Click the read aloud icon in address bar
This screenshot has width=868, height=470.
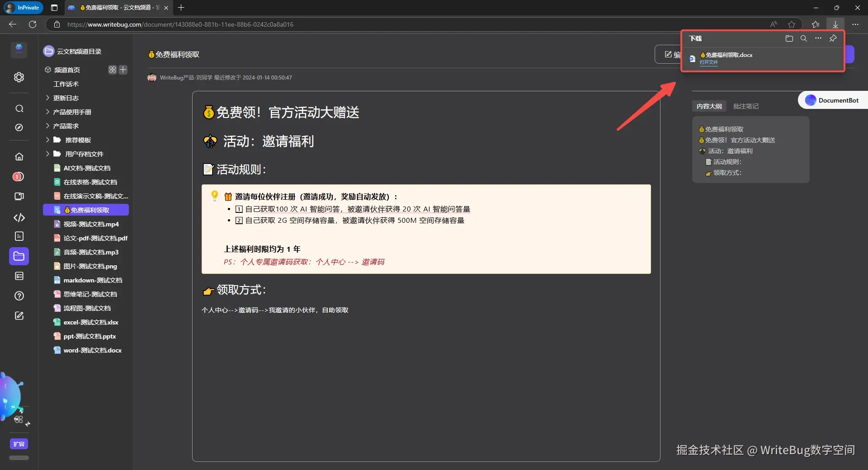(774, 24)
